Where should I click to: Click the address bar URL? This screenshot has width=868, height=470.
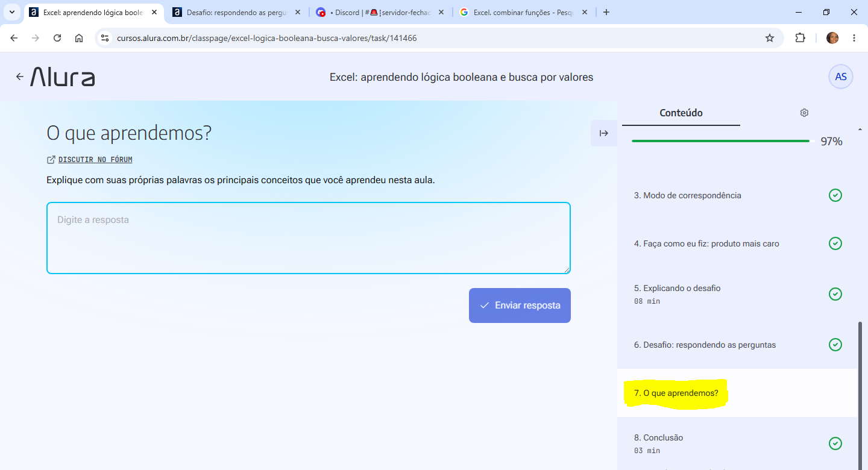[266, 38]
